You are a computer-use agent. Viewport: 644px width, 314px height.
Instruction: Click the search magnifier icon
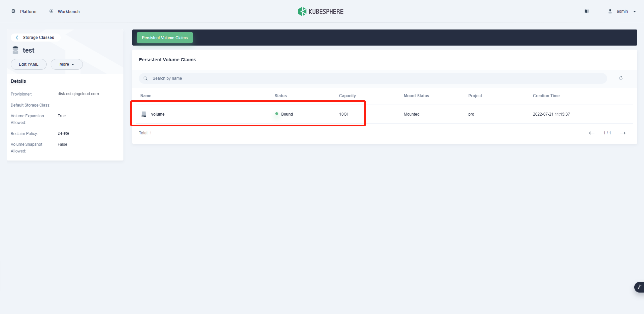tap(146, 78)
